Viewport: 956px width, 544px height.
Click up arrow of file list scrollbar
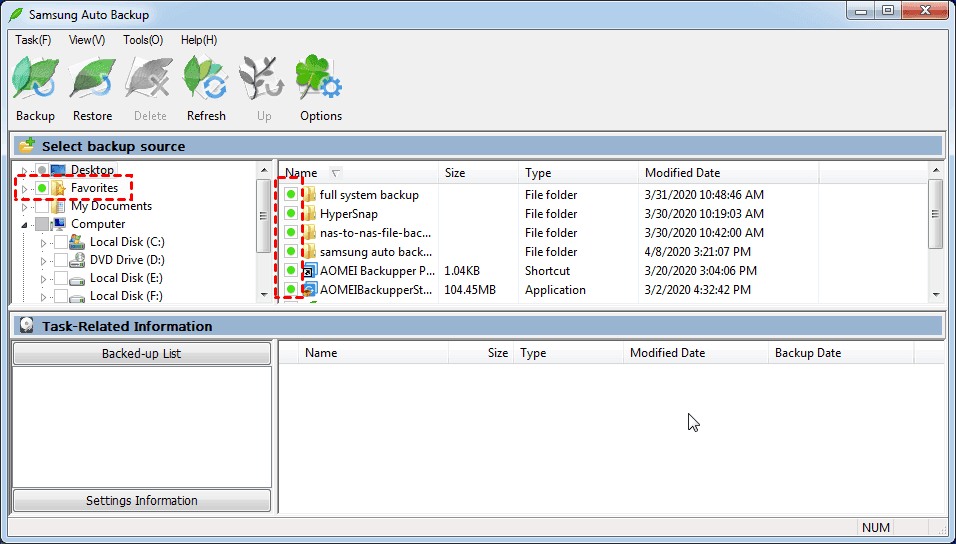coord(936,170)
